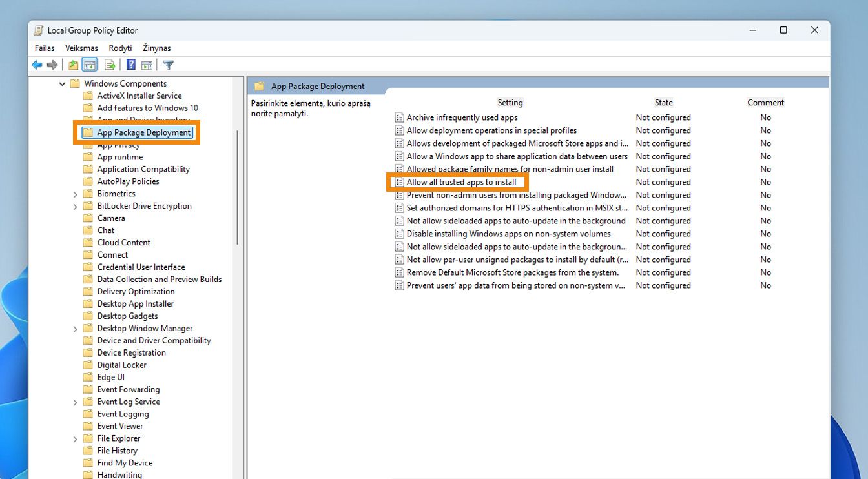Select the Desktop App Installer folder

pos(135,304)
